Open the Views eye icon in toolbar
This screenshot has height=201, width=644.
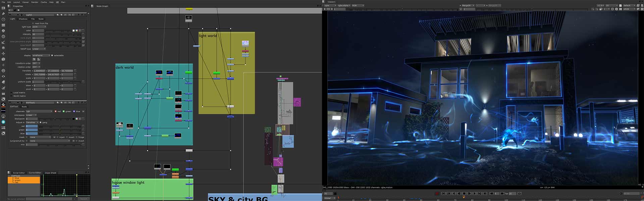coord(3,76)
